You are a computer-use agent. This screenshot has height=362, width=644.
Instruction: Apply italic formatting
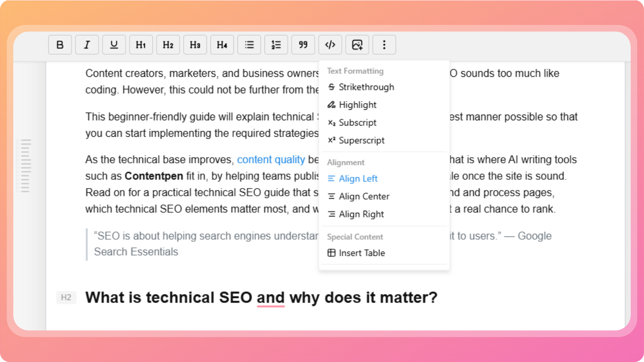pos(87,45)
